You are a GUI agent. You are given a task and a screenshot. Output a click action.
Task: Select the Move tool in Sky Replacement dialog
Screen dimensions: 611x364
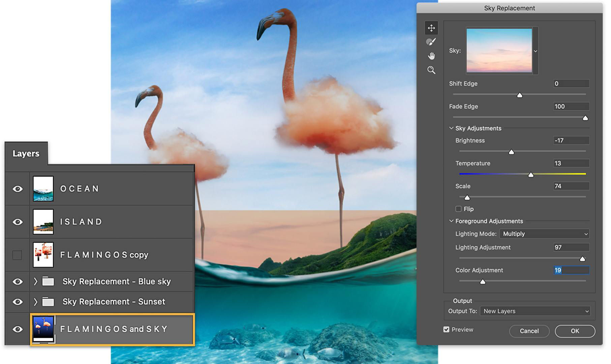tap(432, 28)
